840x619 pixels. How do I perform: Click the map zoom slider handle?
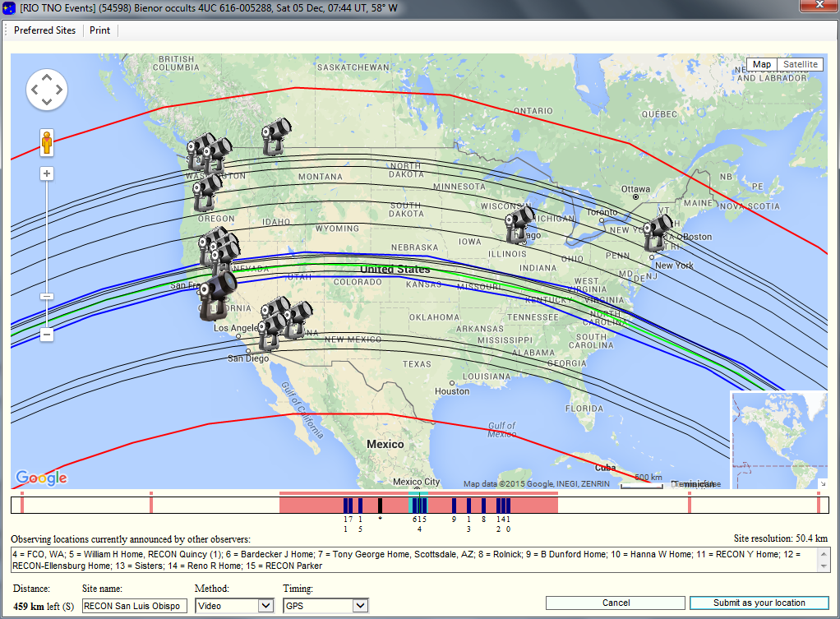[x=47, y=297]
